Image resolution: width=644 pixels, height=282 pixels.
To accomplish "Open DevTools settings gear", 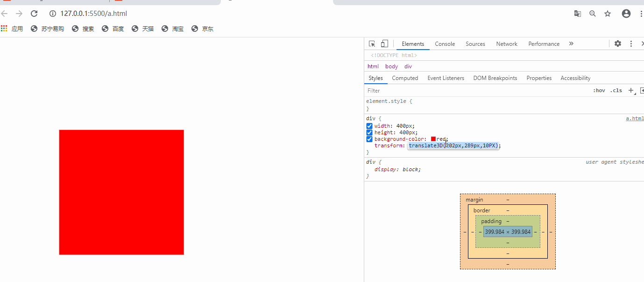I will click(618, 43).
